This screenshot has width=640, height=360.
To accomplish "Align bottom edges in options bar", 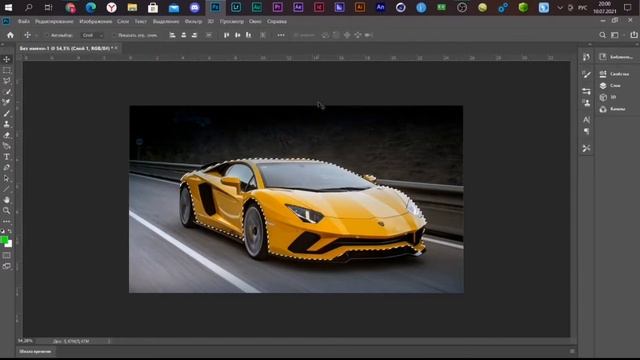I will [x=249, y=35].
